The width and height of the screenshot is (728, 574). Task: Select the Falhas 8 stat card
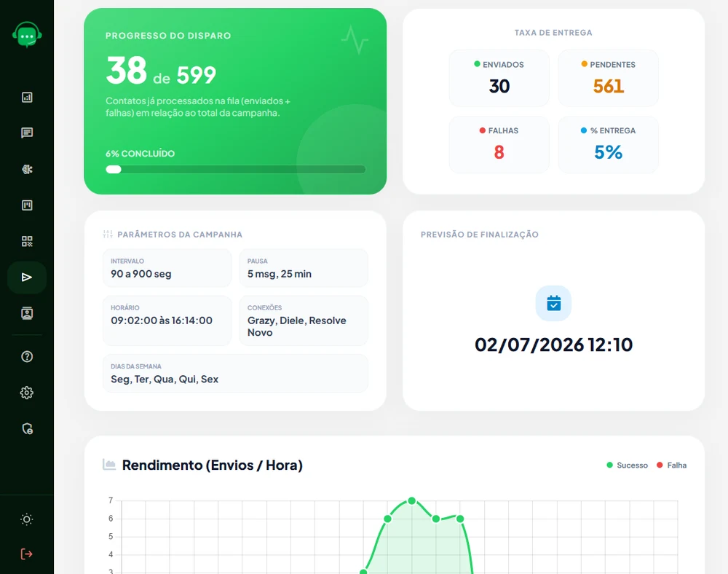[x=499, y=144]
